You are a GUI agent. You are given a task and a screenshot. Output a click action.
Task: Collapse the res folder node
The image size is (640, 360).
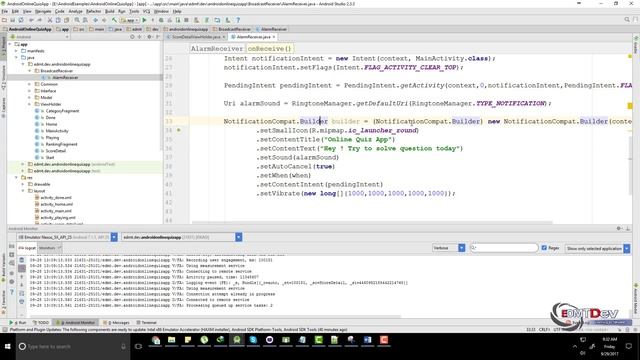(17, 178)
